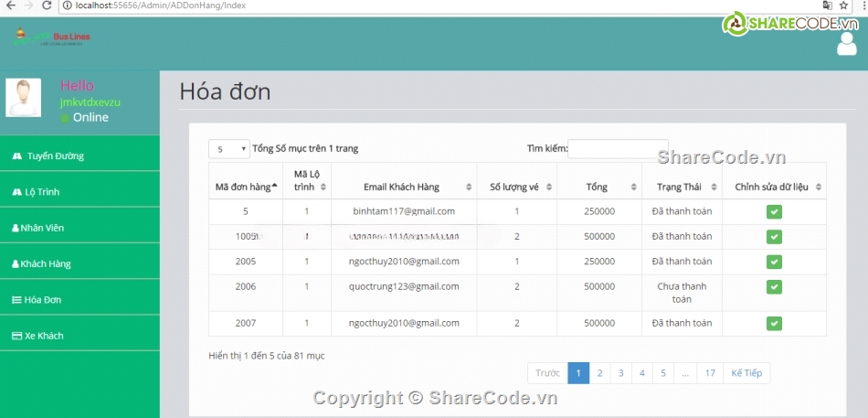Click edit checkmark for order 5

(x=774, y=212)
